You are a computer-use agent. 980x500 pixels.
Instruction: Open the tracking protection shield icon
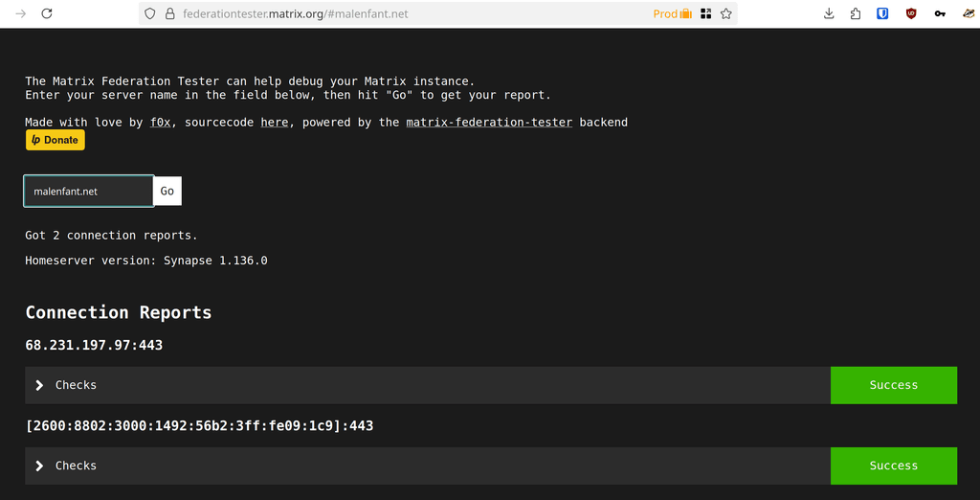point(149,13)
